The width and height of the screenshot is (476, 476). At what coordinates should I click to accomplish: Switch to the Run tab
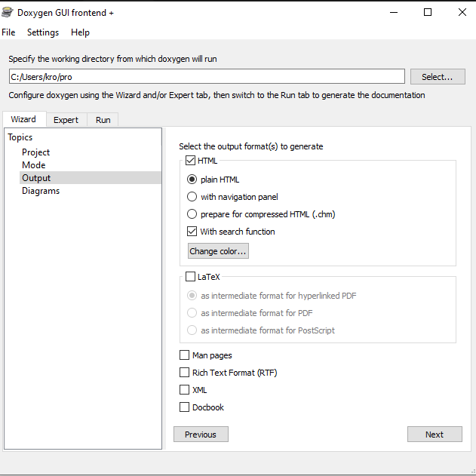(103, 120)
